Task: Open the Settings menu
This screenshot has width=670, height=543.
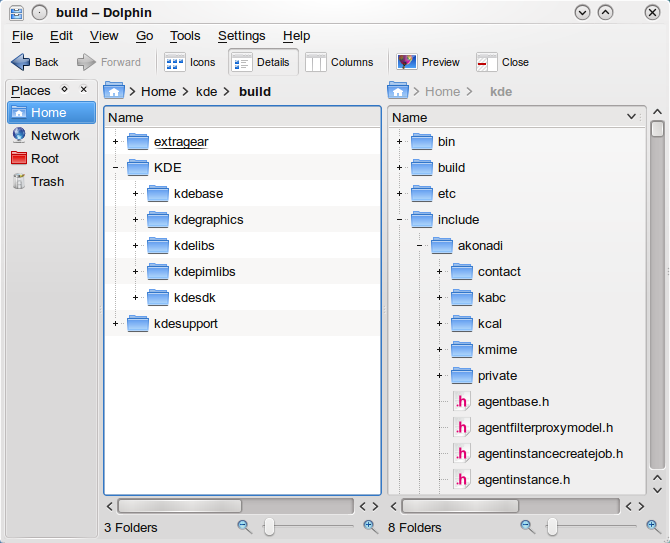Action: pos(241,36)
